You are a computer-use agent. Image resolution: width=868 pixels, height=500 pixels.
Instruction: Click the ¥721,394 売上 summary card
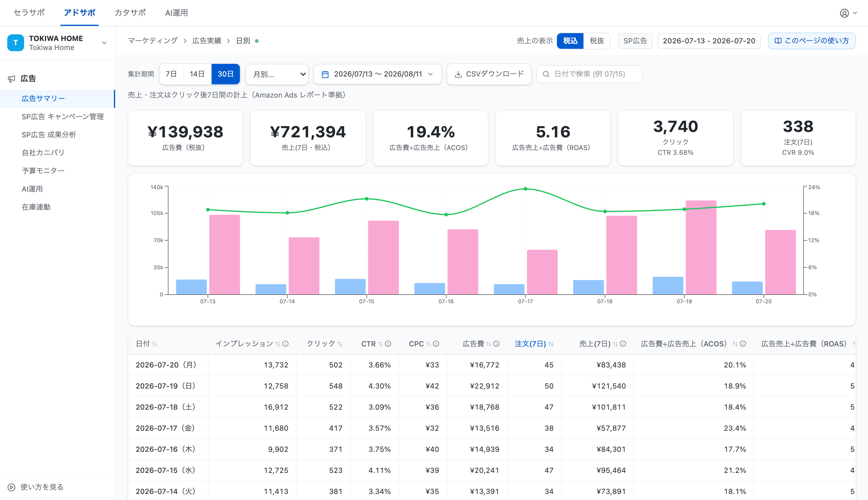(307, 138)
